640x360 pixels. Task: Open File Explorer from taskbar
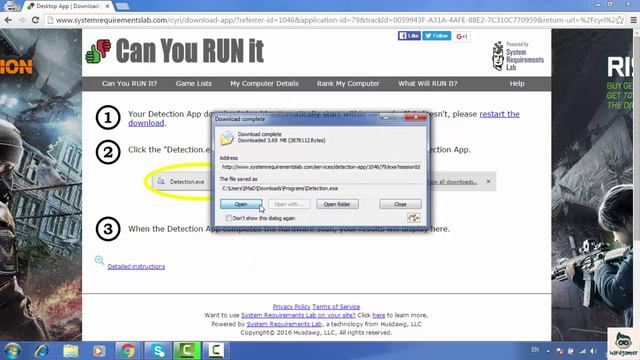70,351
